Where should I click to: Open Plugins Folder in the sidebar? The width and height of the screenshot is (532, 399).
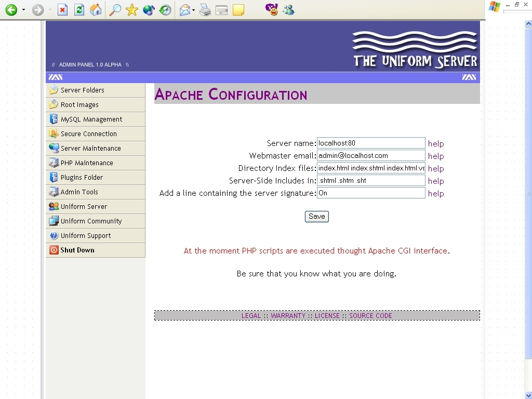96,178
